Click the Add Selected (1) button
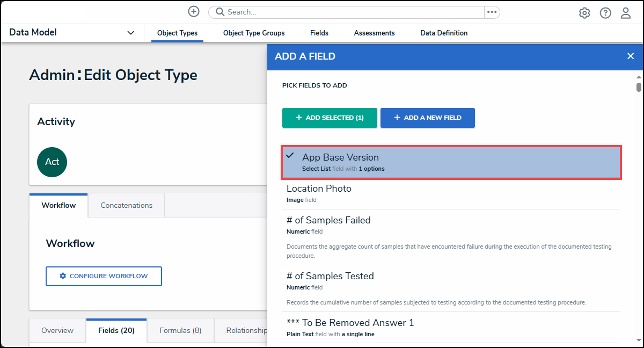Viewport: 644px width, 348px height. (x=330, y=118)
